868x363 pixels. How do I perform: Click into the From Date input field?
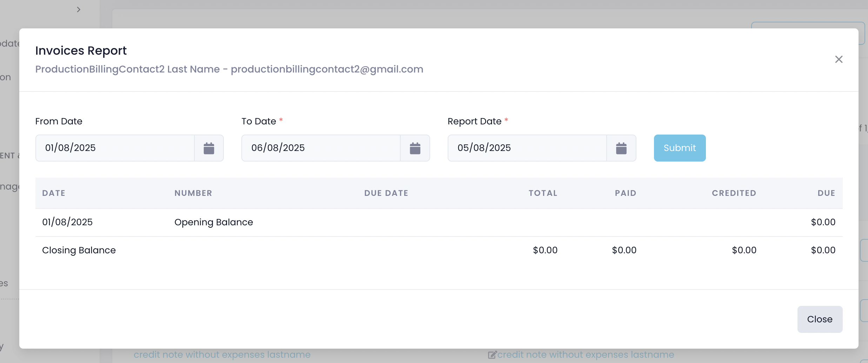115,148
